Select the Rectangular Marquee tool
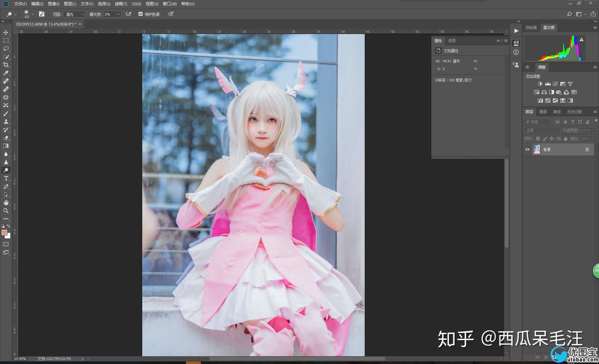This screenshot has height=364, width=599. pyautogui.click(x=6, y=41)
